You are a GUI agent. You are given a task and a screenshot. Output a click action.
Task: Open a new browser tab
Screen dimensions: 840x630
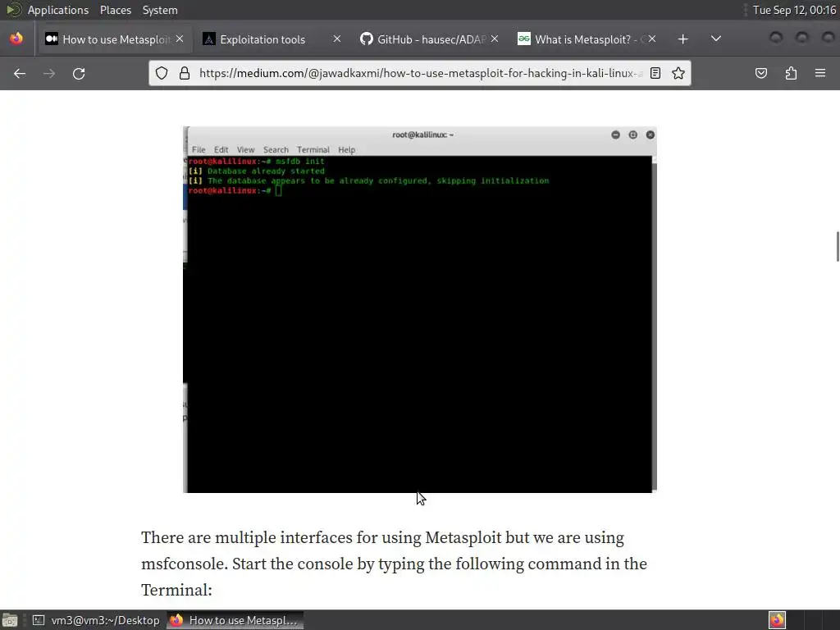tap(682, 39)
